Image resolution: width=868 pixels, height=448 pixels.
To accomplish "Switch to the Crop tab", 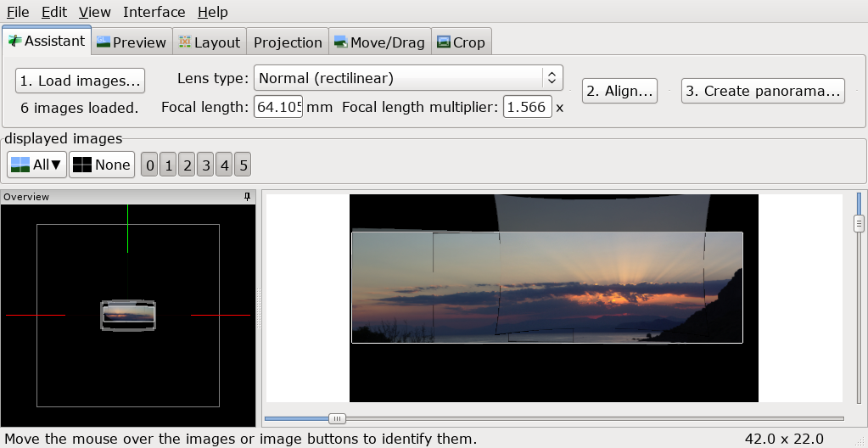I will (x=461, y=42).
